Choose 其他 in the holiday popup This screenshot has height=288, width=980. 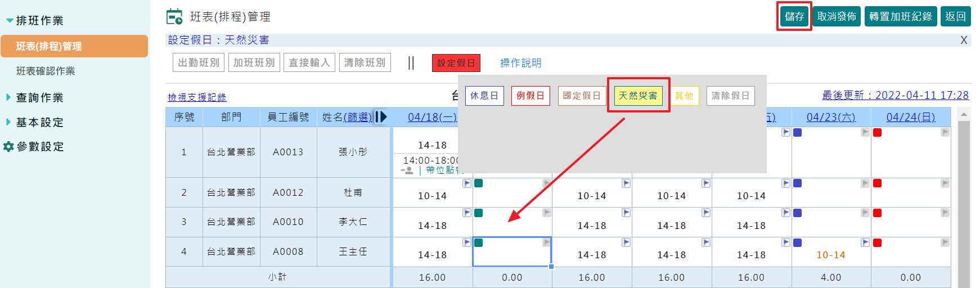click(684, 96)
